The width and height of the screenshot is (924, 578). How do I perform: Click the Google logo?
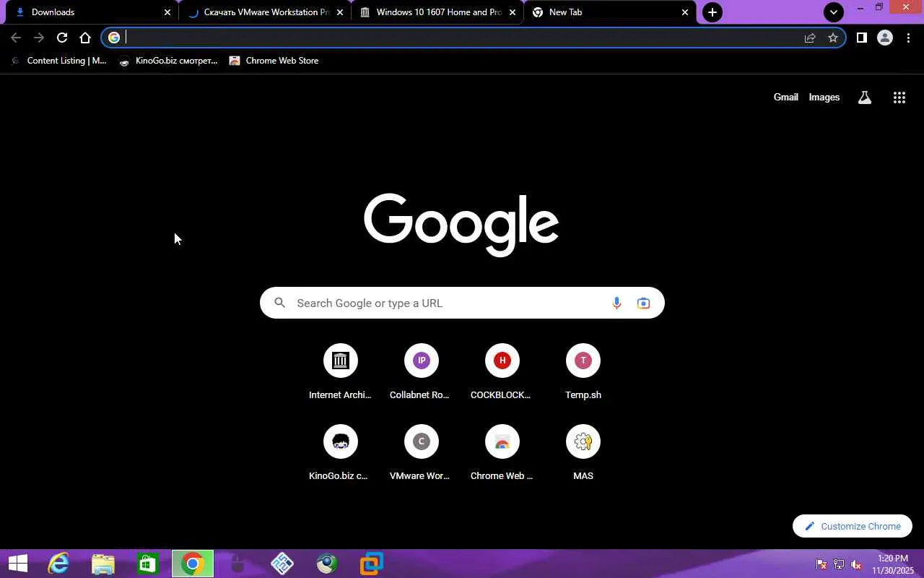pos(461,224)
